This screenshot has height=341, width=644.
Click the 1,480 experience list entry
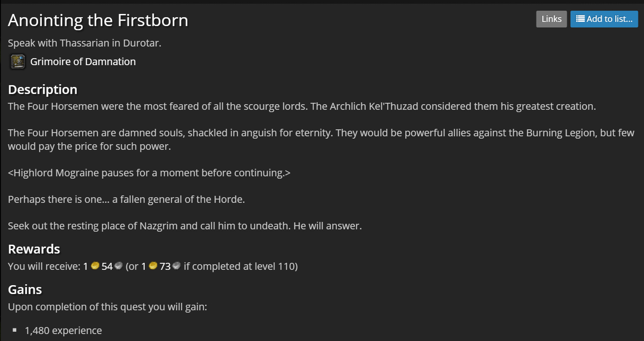[63, 330]
